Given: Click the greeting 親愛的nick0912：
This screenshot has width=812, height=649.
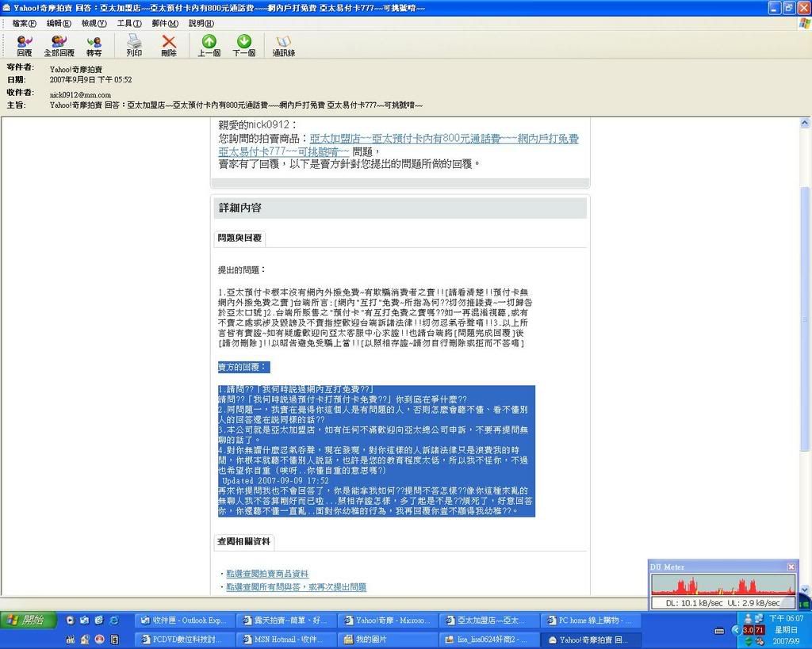Looking at the screenshot, I should [x=258, y=124].
